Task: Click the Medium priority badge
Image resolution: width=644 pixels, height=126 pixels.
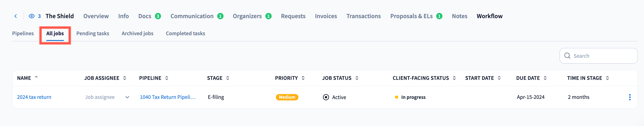Action: point(287,97)
